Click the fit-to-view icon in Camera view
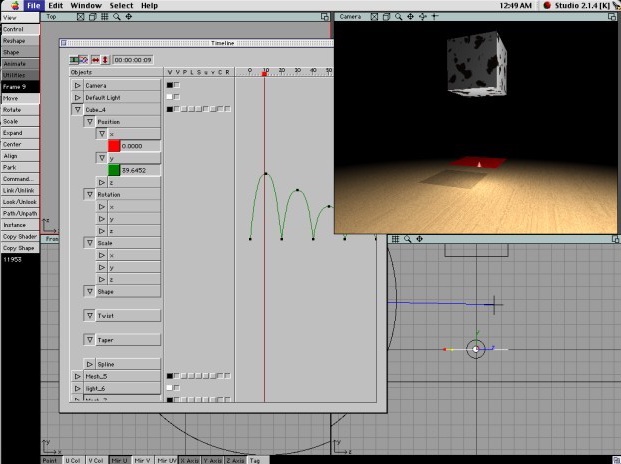Viewport: 621px width, 464px height. point(374,17)
